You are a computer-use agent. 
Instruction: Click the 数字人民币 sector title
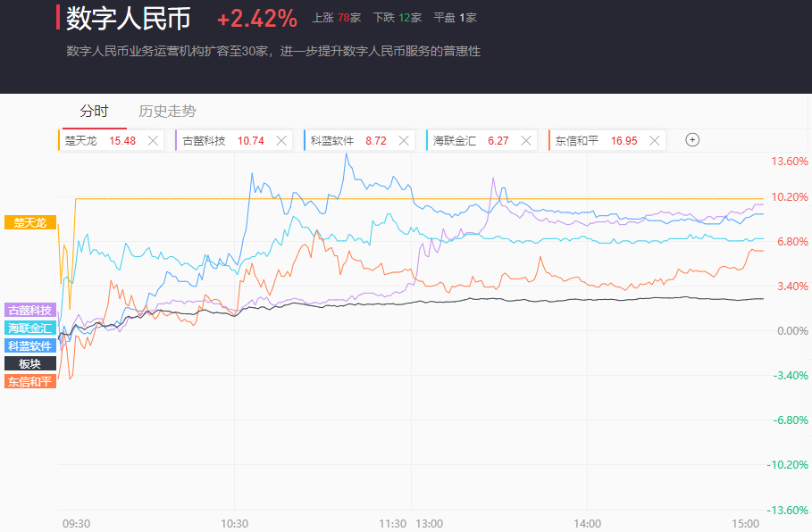tap(129, 18)
